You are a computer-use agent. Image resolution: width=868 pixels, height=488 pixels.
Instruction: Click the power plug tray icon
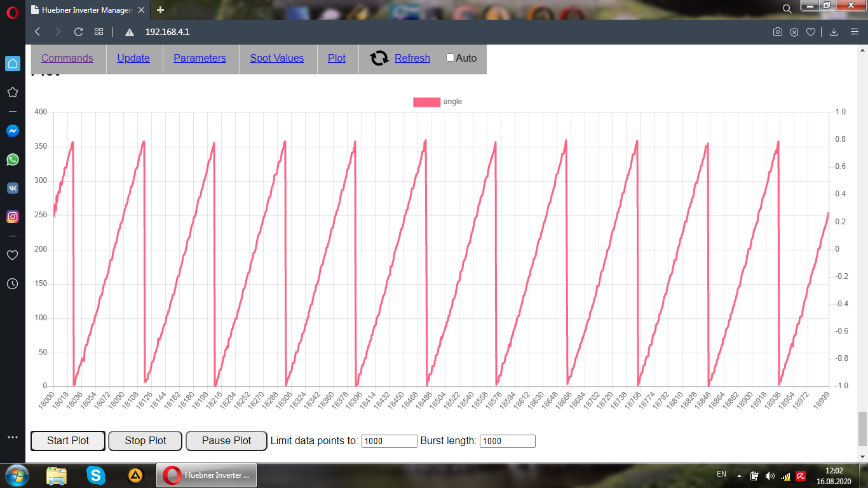754,476
